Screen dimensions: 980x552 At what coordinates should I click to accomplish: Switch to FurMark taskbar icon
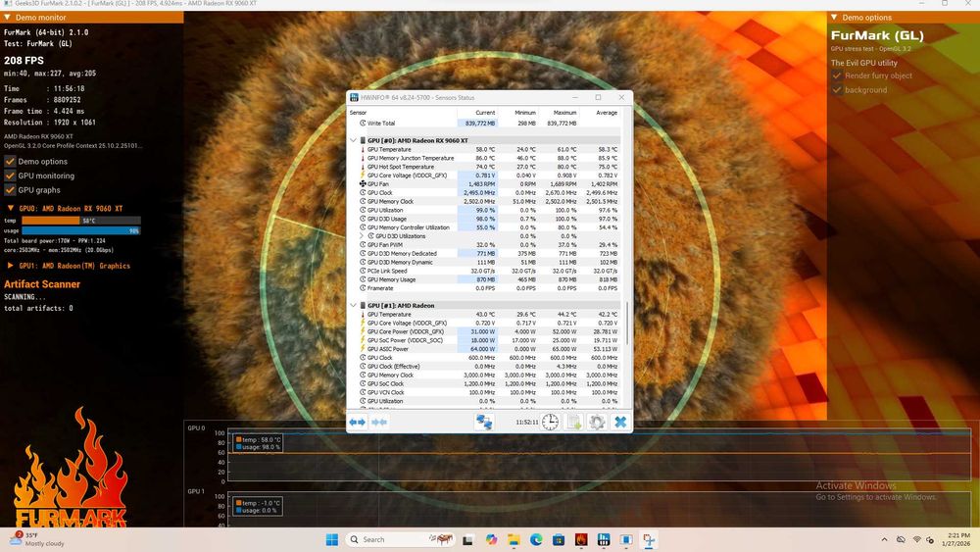[581, 539]
